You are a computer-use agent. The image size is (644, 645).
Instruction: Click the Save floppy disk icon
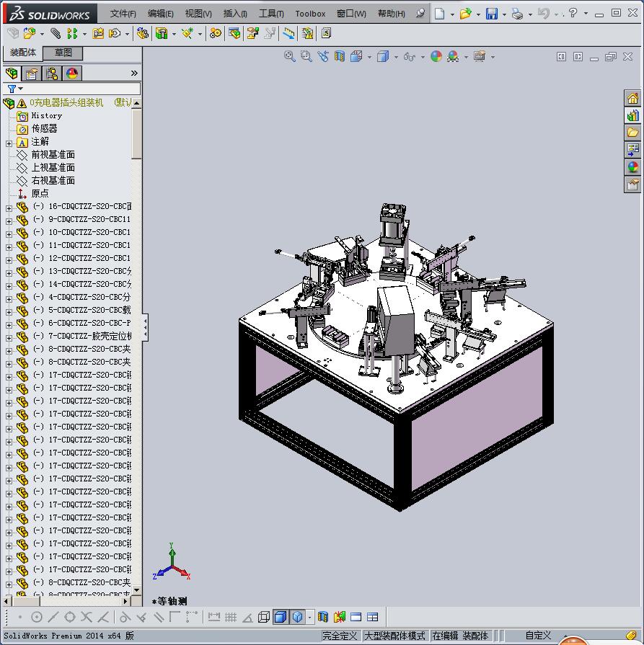click(491, 14)
